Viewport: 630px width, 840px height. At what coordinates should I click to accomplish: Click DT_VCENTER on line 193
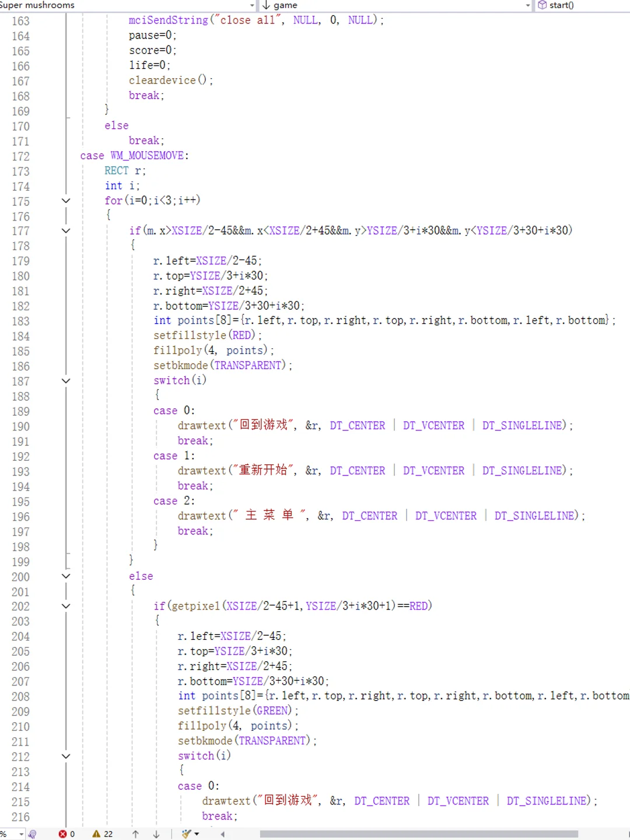pyautogui.click(x=434, y=471)
